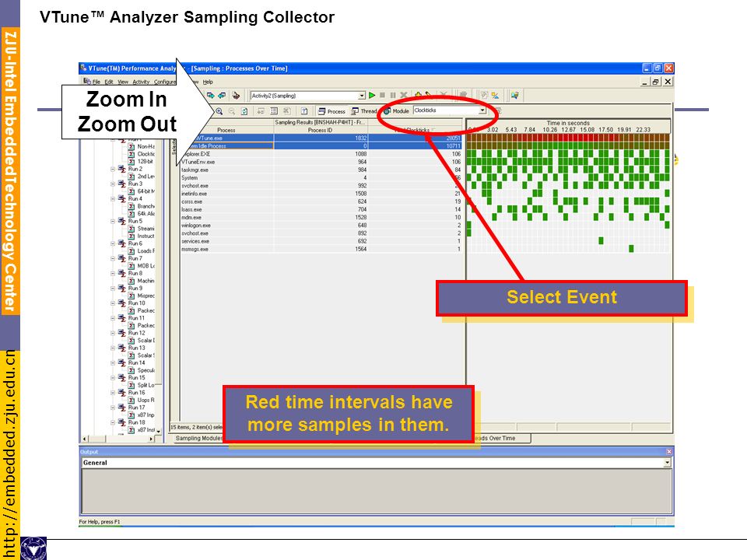Screen dimensions: 747x560
Task: Select the sigma item under Run 15
Action: pyautogui.click(x=142, y=385)
